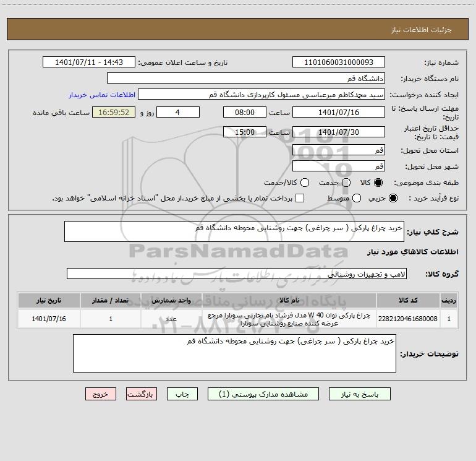Click countdown timer 16:59:52
The height and width of the screenshot is (461, 476).
pyautogui.click(x=114, y=113)
